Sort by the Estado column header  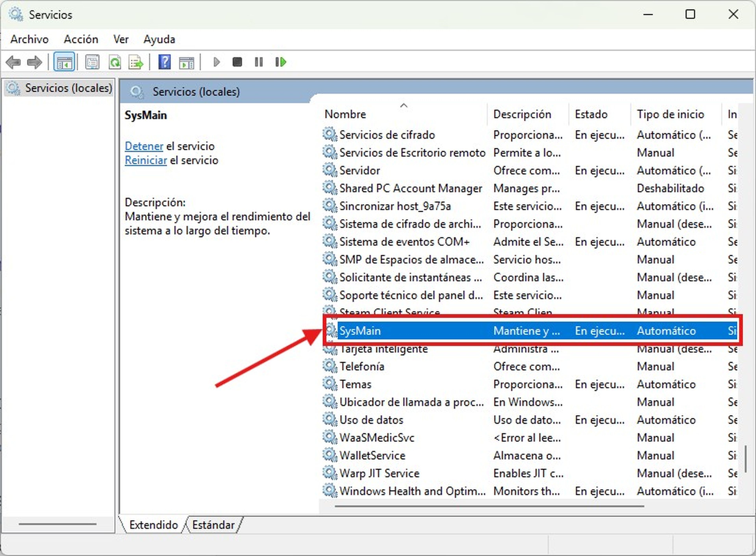point(599,114)
